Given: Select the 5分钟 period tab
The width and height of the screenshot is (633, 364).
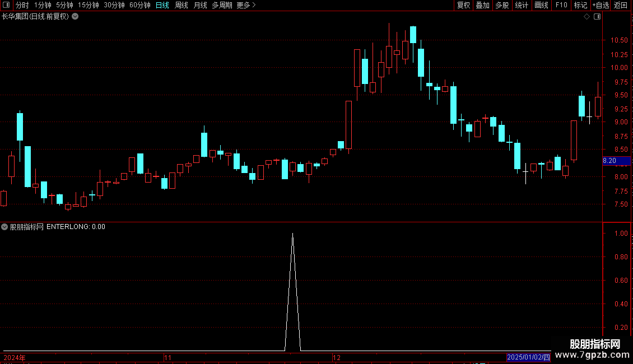Looking at the screenshot, I should pyautogui.click(x=64, y=5).
